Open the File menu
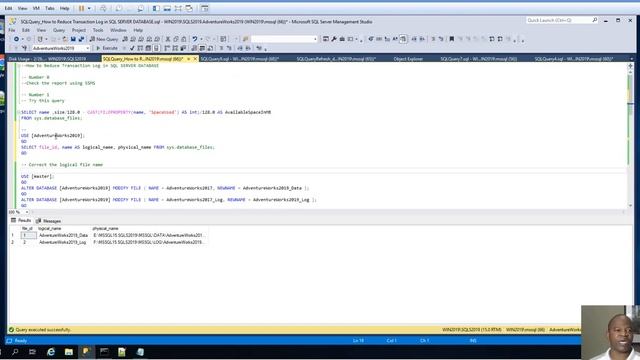Viewport: 640px width, 360px height. (12, 30)
